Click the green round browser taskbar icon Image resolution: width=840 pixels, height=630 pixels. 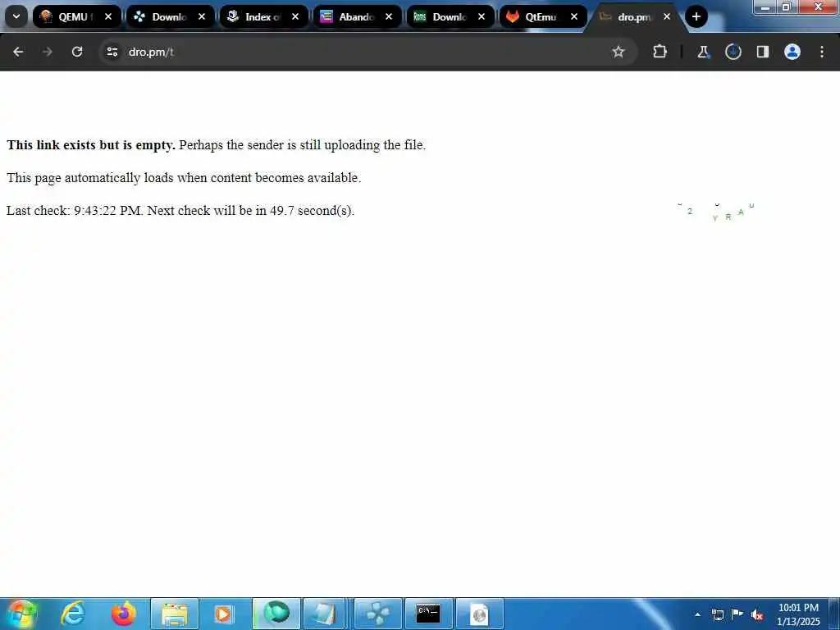tap(276, 614)
